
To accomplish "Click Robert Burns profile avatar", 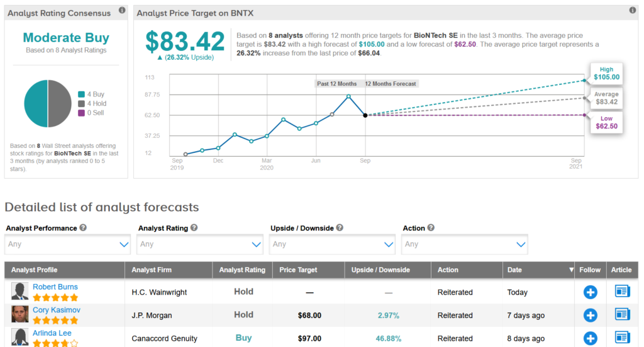I will click(x=19, y=291).
